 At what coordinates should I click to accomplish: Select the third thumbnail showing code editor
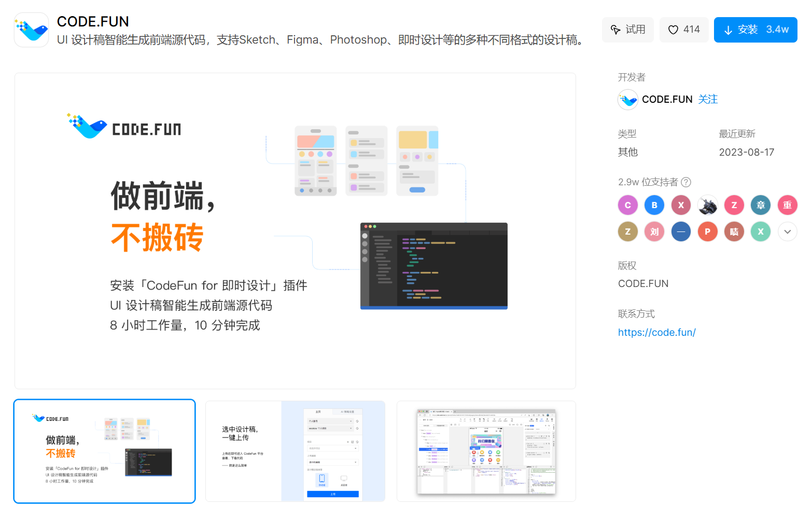[486, 451]
